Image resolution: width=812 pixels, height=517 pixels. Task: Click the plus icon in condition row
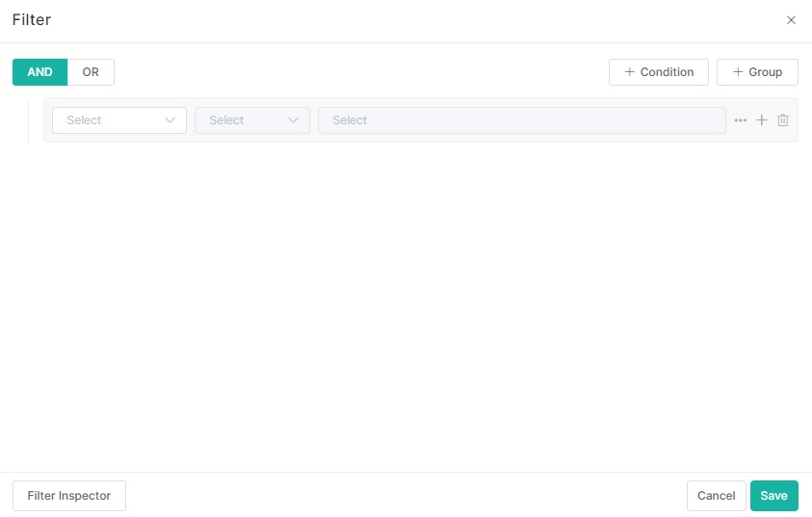tap(761, 120)
